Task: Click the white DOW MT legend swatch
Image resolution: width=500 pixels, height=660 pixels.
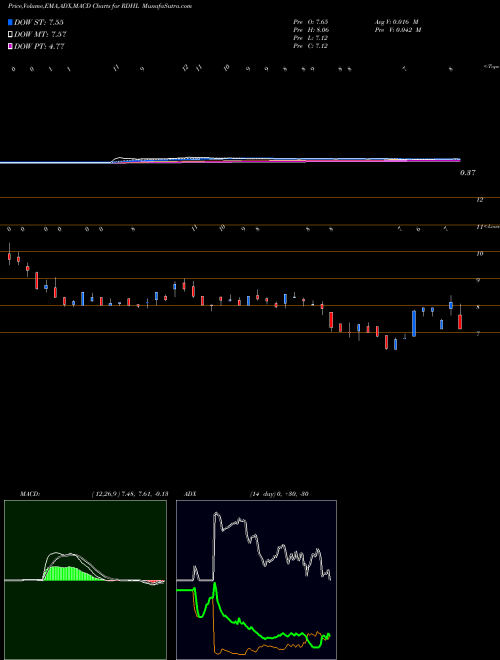Action: 10,35
